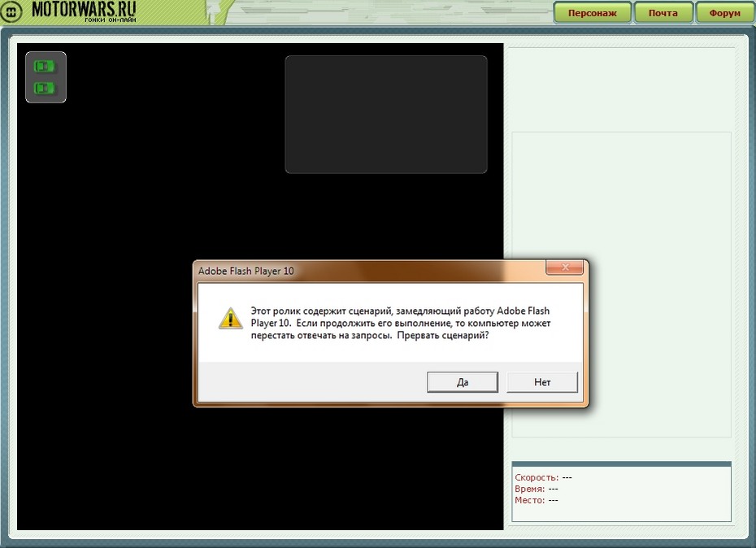Click the Скорость: --- readout

(x=543, y=477)
